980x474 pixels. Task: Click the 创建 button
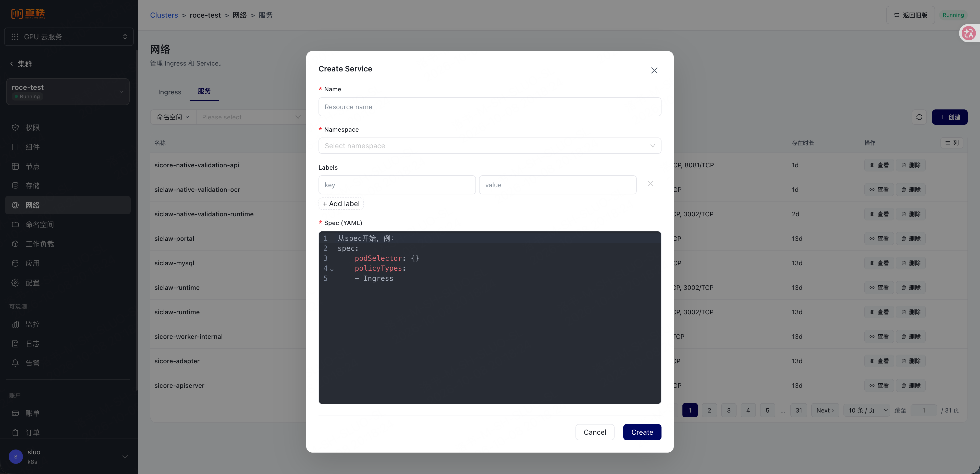point(950,117)
